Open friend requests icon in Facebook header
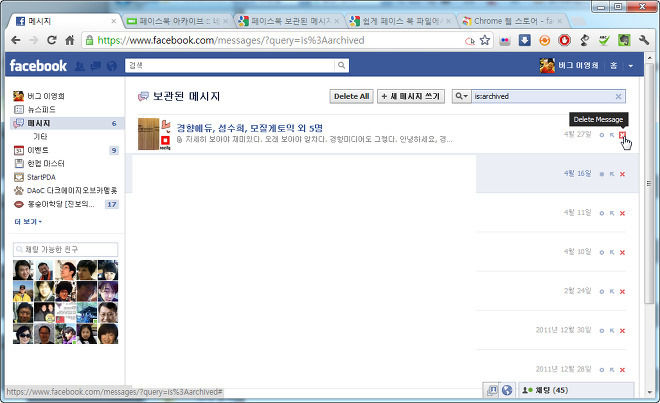 tap(79, 66)
